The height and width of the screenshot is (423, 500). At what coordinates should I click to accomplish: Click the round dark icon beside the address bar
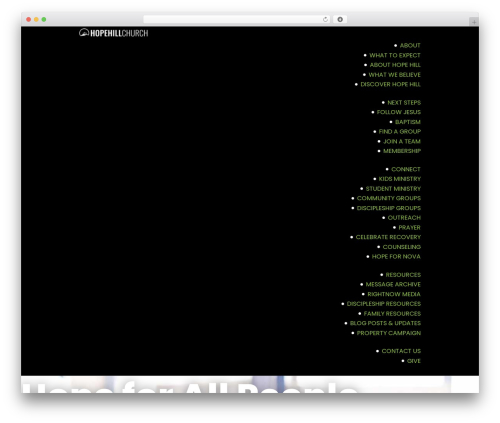(340, 19)
